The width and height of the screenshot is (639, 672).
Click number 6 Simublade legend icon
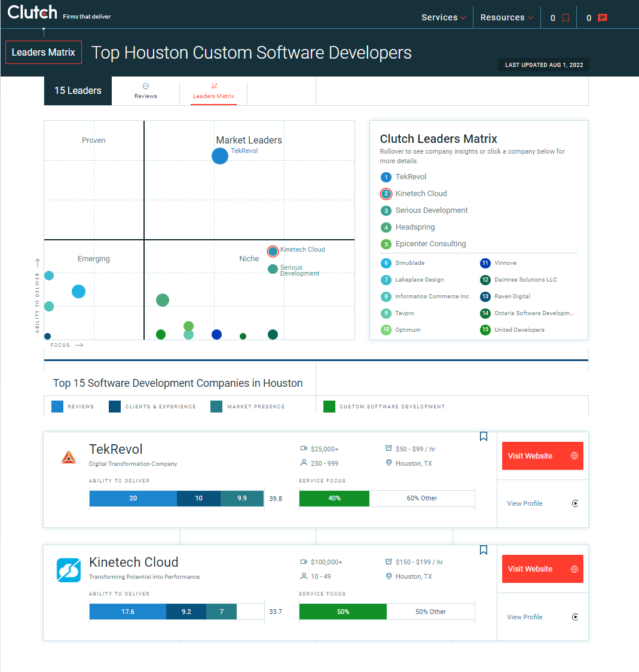386,263
